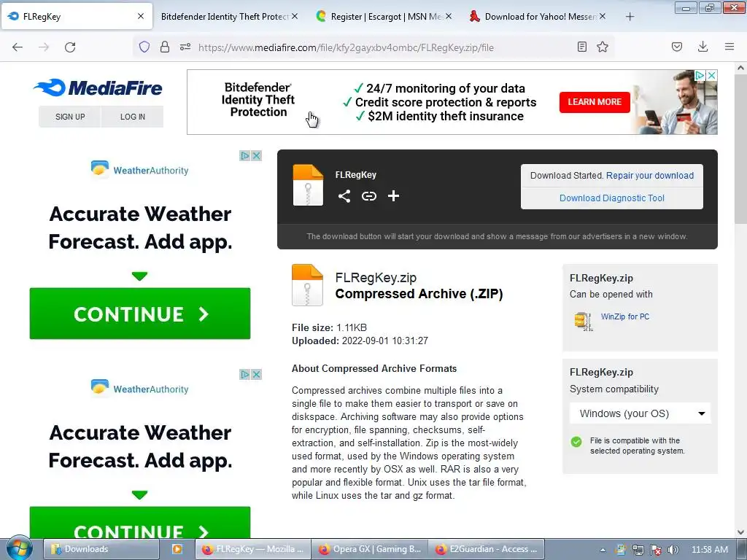Close the Bitdefender banner ad
Viewport: 747px width, 560px height.
tap(711, 75)
